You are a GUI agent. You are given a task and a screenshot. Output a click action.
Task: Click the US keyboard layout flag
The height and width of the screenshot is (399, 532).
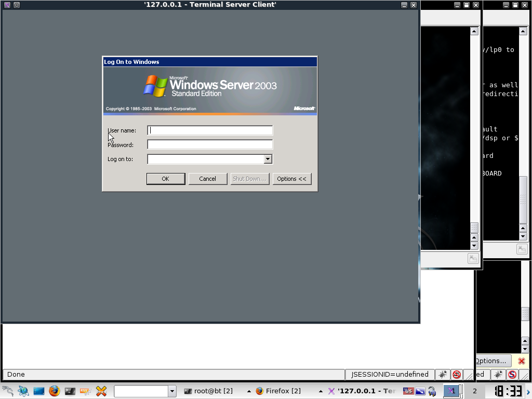[x=408, y=391]
